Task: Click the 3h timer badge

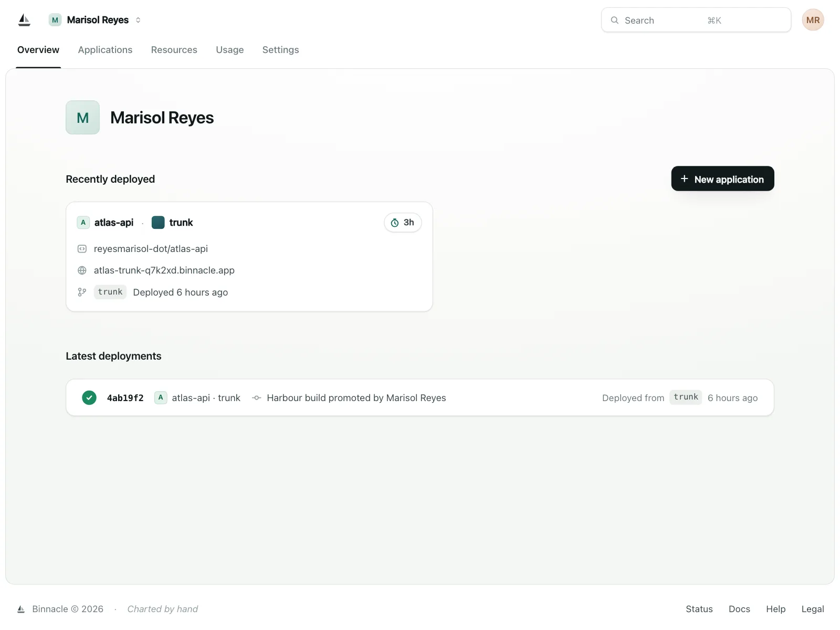Action: pyautogui.click(x=403, y=223)
